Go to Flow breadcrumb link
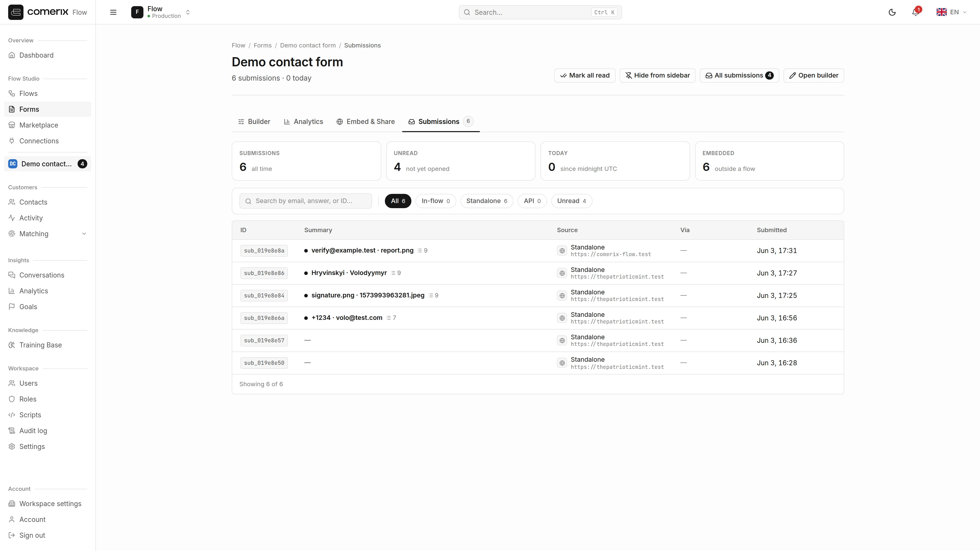This screenshot has height=551, width=980. tap(239, 46)
